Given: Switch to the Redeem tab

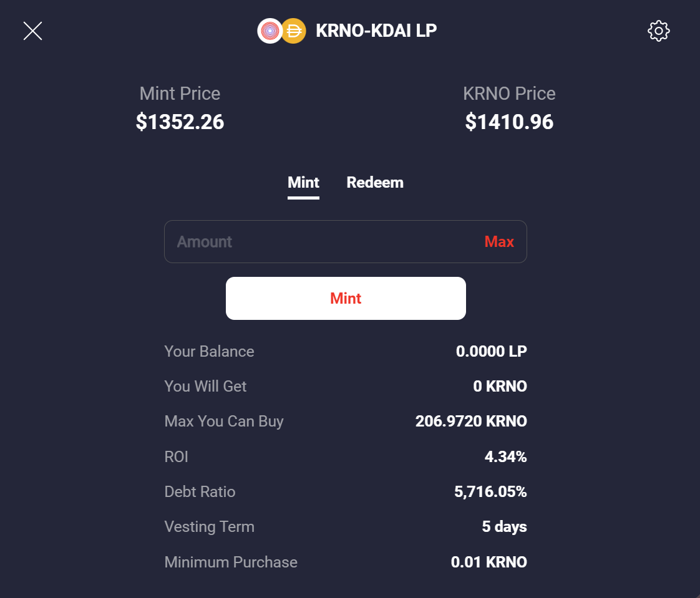Looking at the screenshot, I should (x=375, y=183).
